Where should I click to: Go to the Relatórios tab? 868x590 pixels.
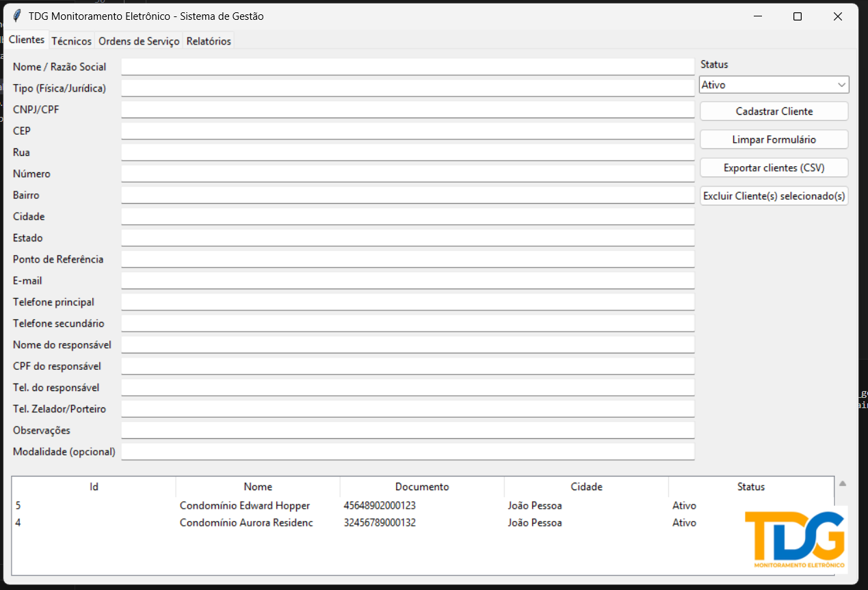[x=209, y=41]
